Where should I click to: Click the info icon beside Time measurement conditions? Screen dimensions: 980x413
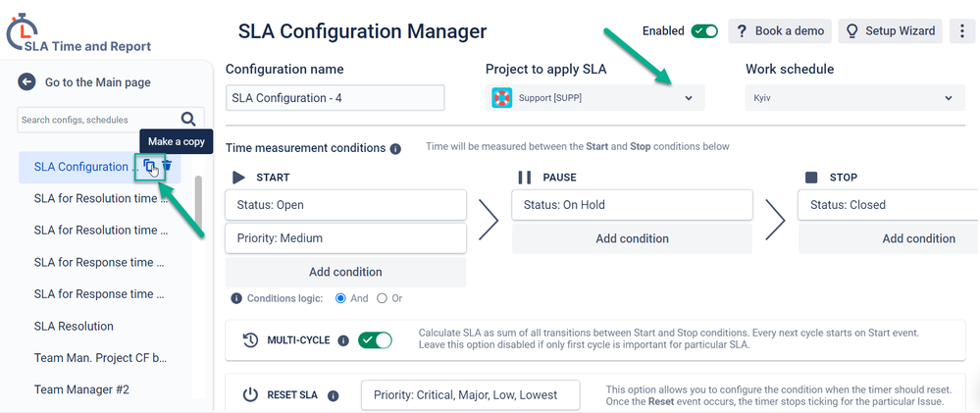395,149
